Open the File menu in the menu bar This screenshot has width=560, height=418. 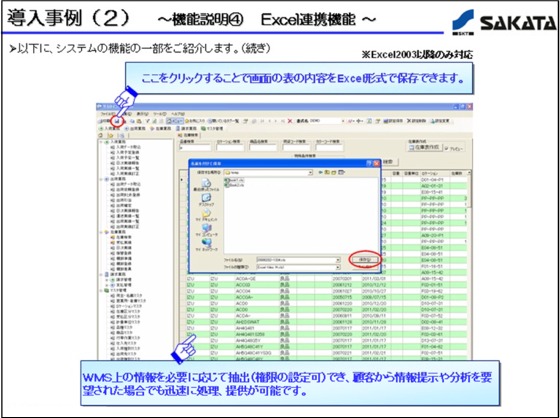click(x=107, y=114)
